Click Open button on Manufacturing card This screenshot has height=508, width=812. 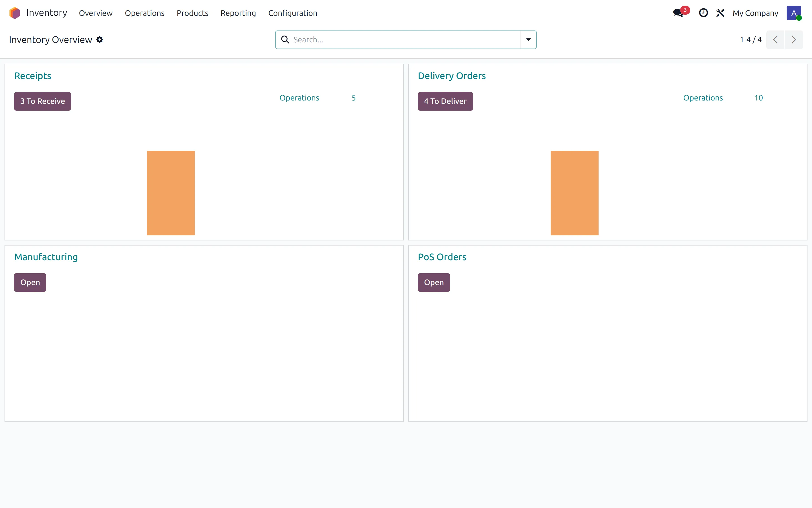[30, 282]
